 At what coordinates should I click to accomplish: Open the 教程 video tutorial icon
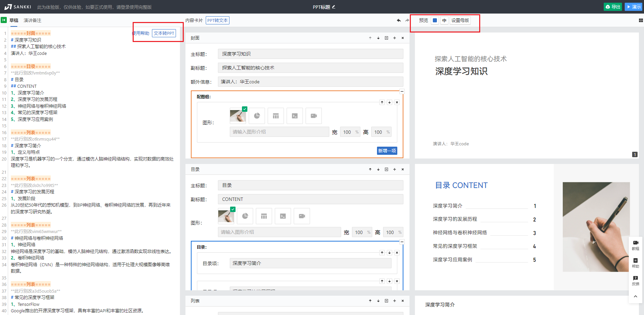tap(635, 245)
